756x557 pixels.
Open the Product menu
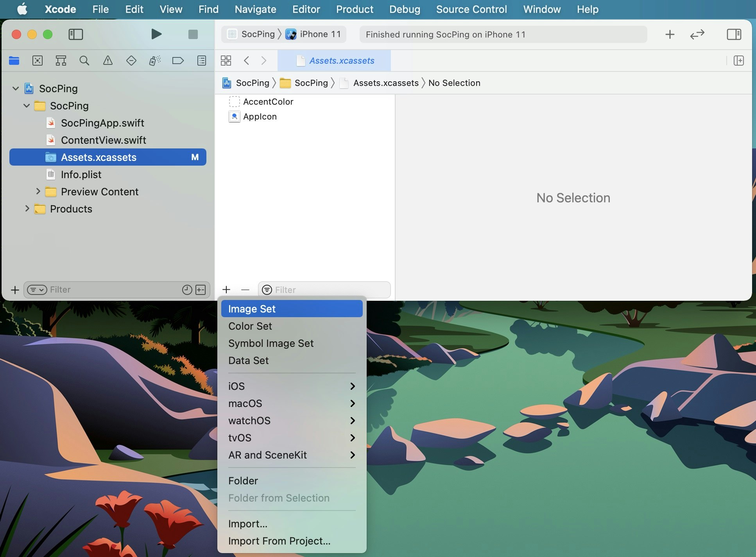click(355, 9)
